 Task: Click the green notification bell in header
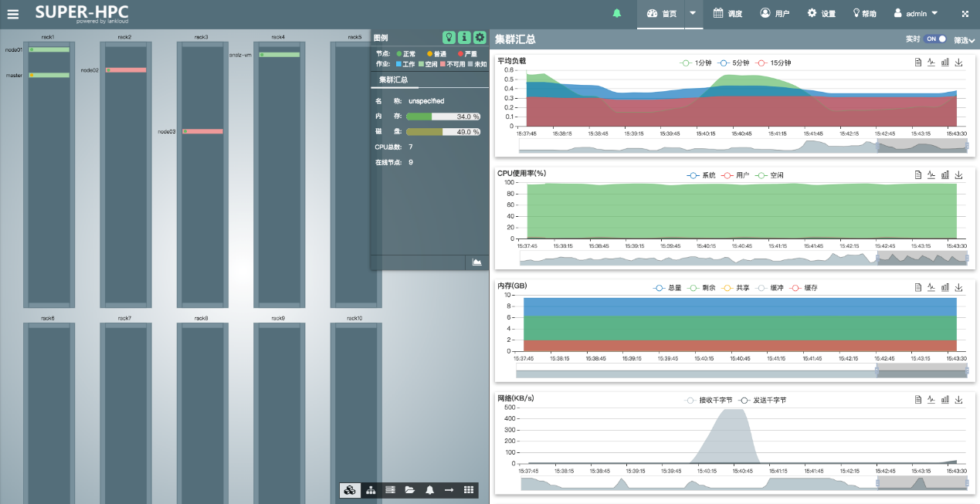coord(616,14)
